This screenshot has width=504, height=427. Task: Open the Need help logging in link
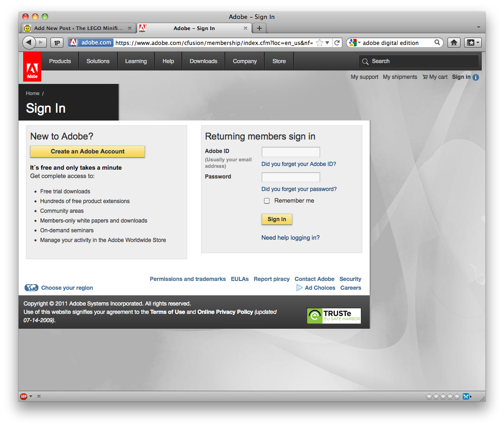290,238
